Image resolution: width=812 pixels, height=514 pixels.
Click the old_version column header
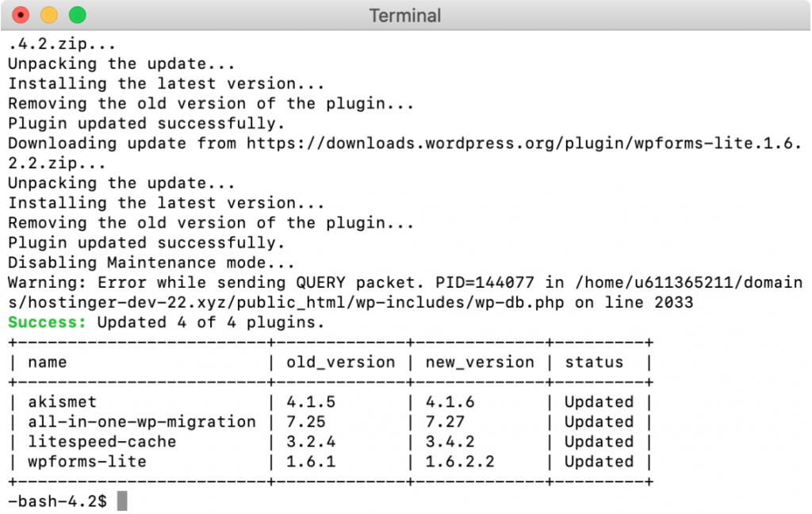(339, 362)
